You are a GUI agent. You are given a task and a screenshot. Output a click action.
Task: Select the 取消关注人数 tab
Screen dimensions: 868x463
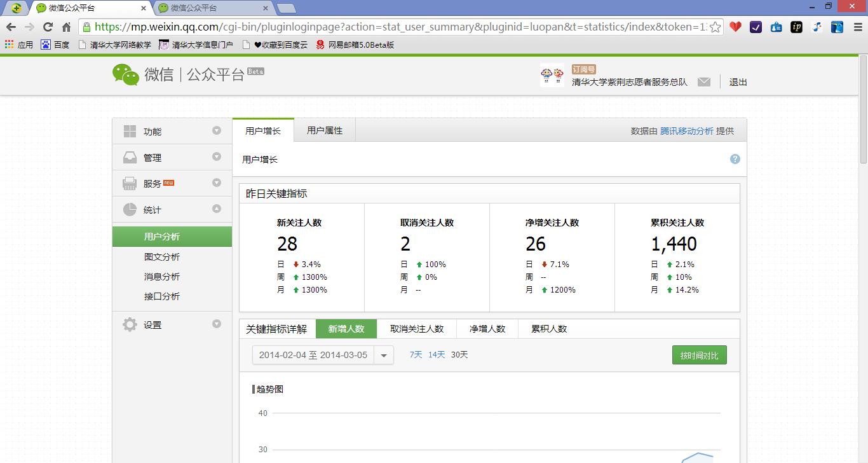pyautogui.click(x=417, y=328)
